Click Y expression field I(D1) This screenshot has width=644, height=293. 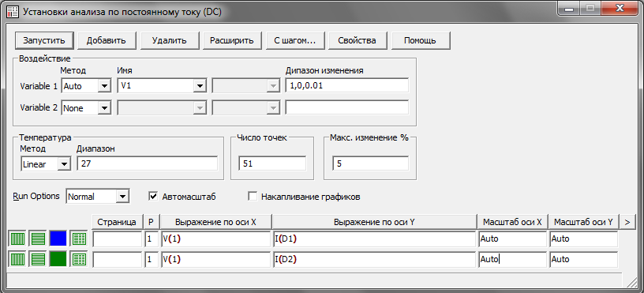(x=374, y=239)
